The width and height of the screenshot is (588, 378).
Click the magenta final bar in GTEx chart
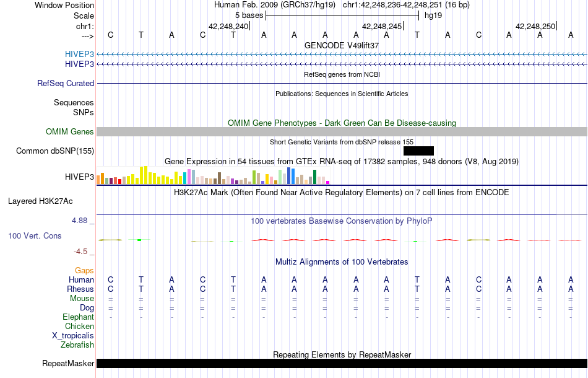pos(328,182)
